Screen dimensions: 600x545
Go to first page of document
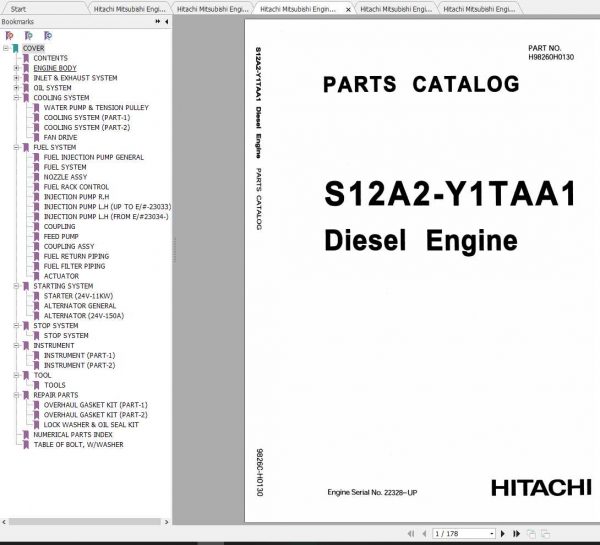tap(411, 534)
